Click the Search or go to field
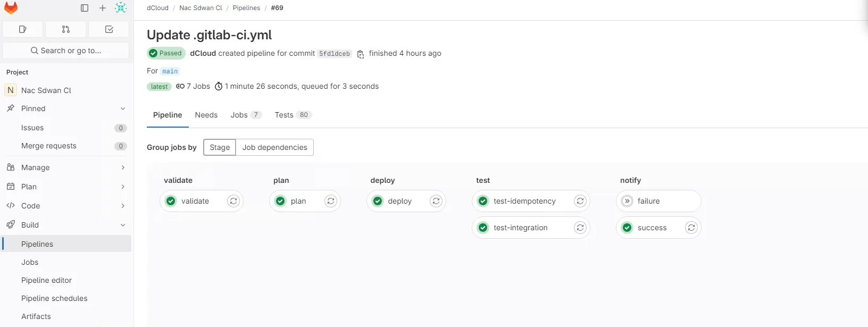This screenshot has height=327, width=868. pos(66,51)
